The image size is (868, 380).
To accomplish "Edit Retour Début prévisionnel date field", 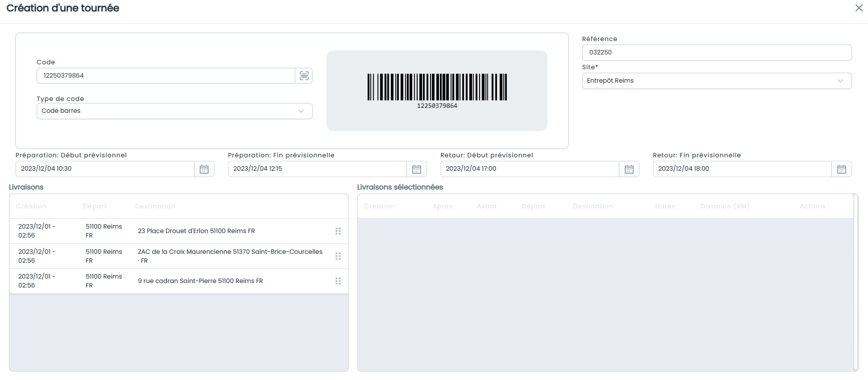I will [x=530, y=169].
